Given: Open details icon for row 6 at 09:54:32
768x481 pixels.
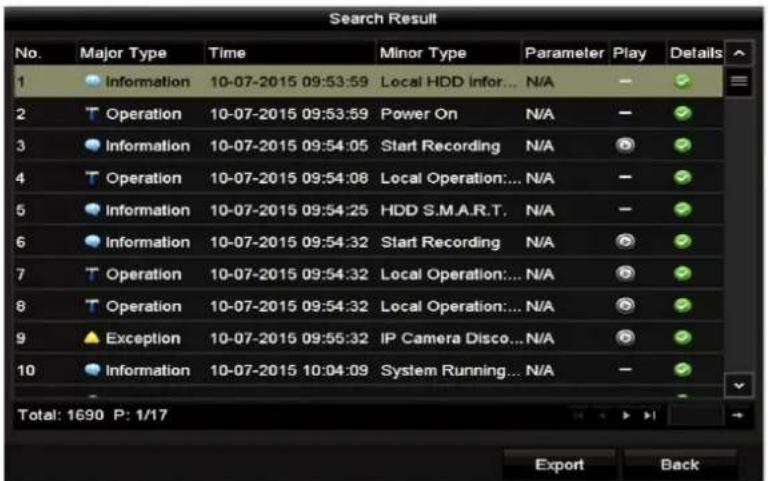Looking at the screenshot, I should pos(682,241).
